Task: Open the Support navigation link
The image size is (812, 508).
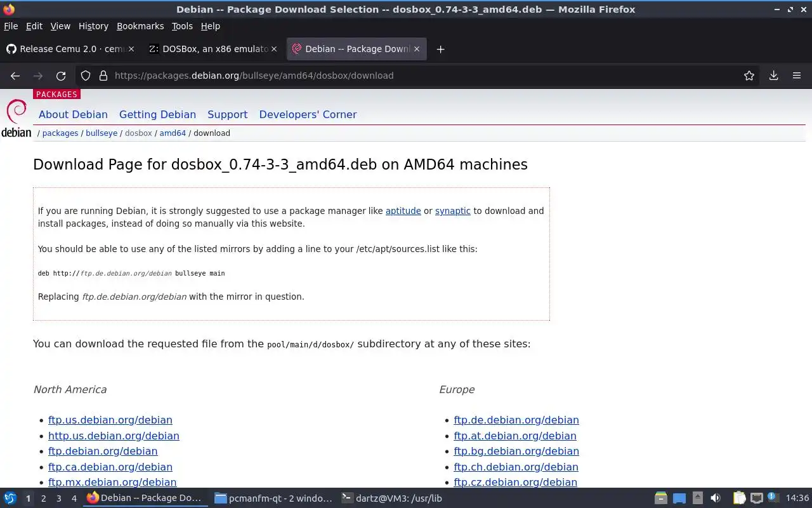Action: tap(227, 115)
